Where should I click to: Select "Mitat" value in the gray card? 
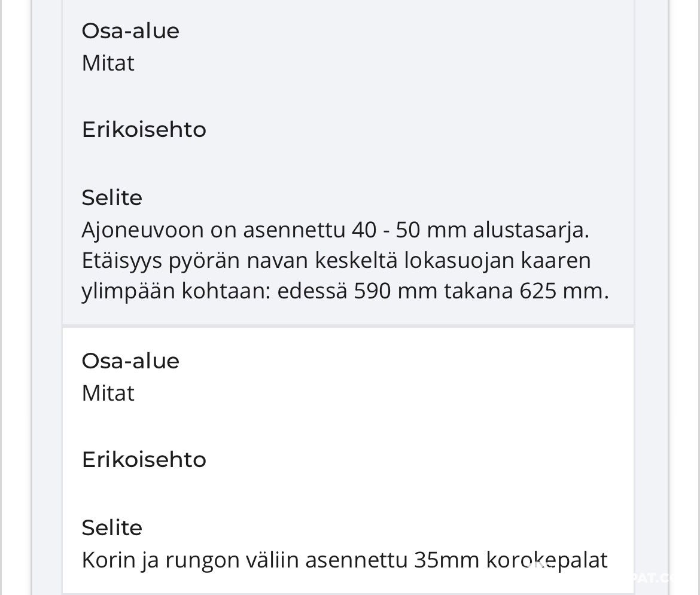tap(108, 63)
